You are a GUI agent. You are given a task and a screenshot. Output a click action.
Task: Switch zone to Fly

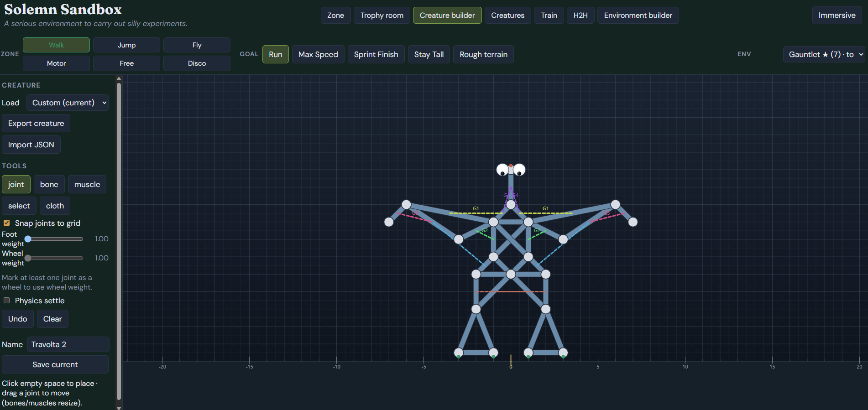(x=197, y=45)
